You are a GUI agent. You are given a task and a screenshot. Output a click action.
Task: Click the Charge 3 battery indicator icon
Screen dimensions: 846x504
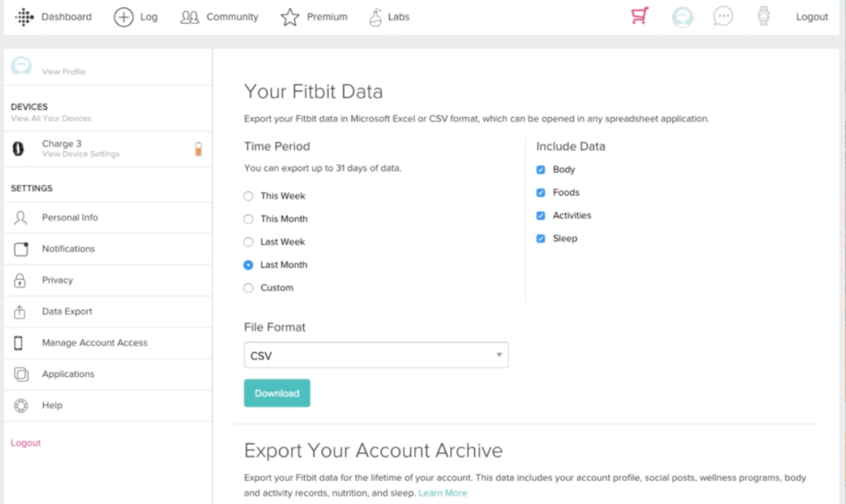tap(198, 149)
